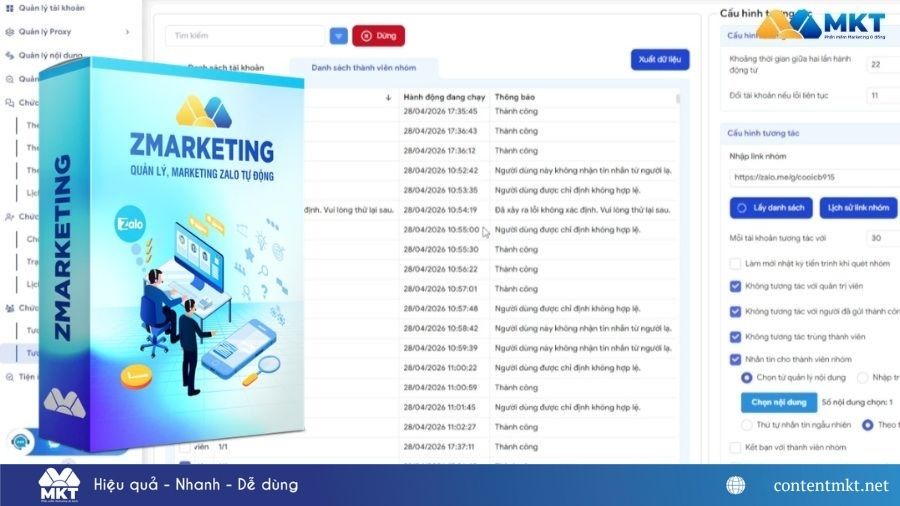Image resolution: width=900 pixels, height=506 pixels.
Task: Click Hành động đang chạy column header
Action: (444, 97)
